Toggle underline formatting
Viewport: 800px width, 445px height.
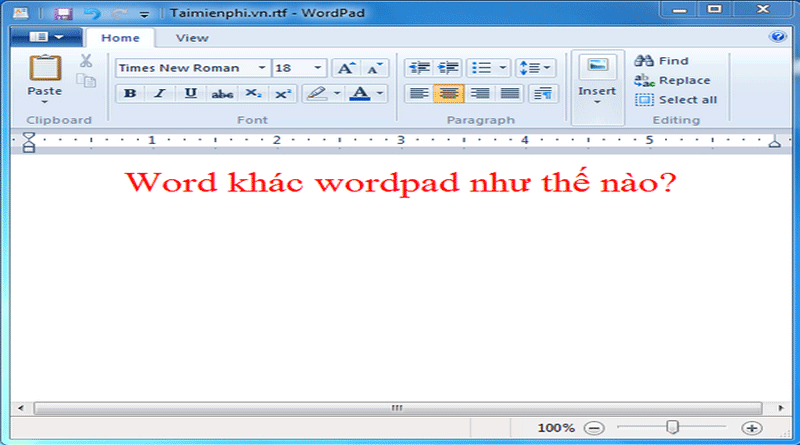pos(191,93)
